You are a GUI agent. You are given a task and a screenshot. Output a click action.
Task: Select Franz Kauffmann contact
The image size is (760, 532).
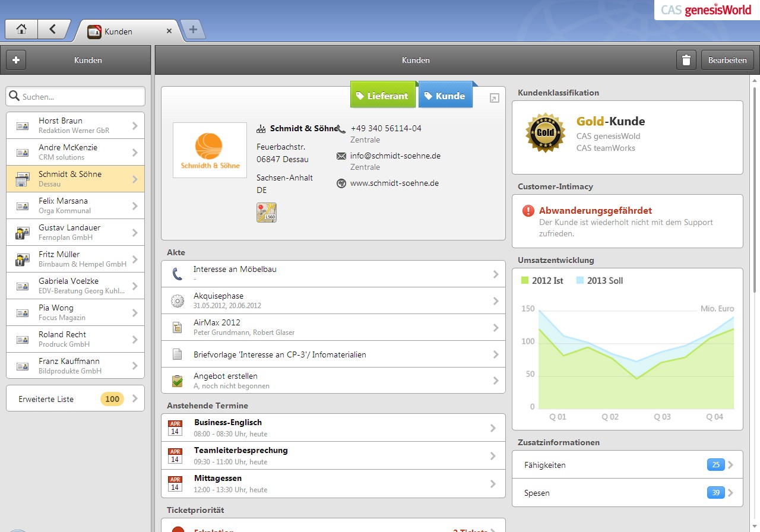tap(75, 366)
